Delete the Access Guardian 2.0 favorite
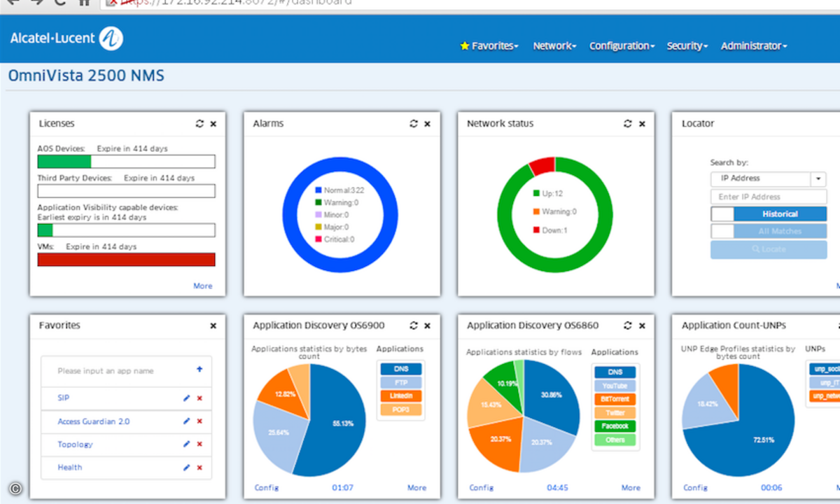This screenshot has width=840, height=504. click(199, 421)
